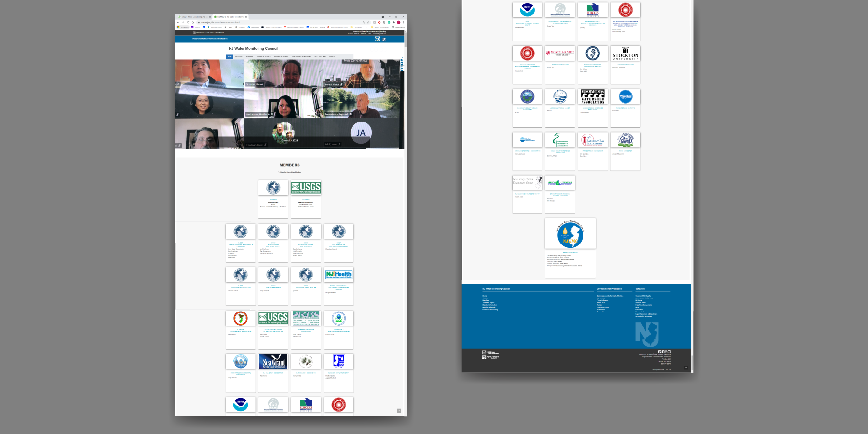Click the NJ Pinelands Commission logo
Image resolution: width=868 pixels, height=434 pixels.
tap(306, 361)
